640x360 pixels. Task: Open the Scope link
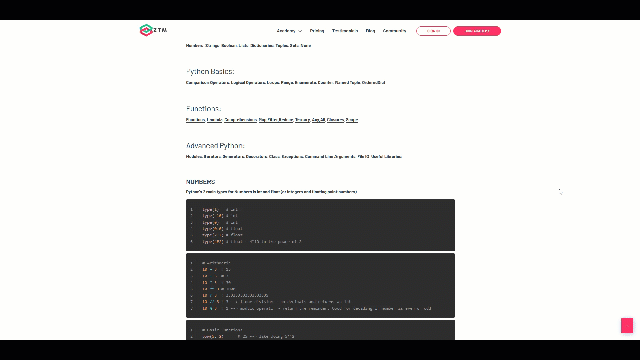(352, 120)
